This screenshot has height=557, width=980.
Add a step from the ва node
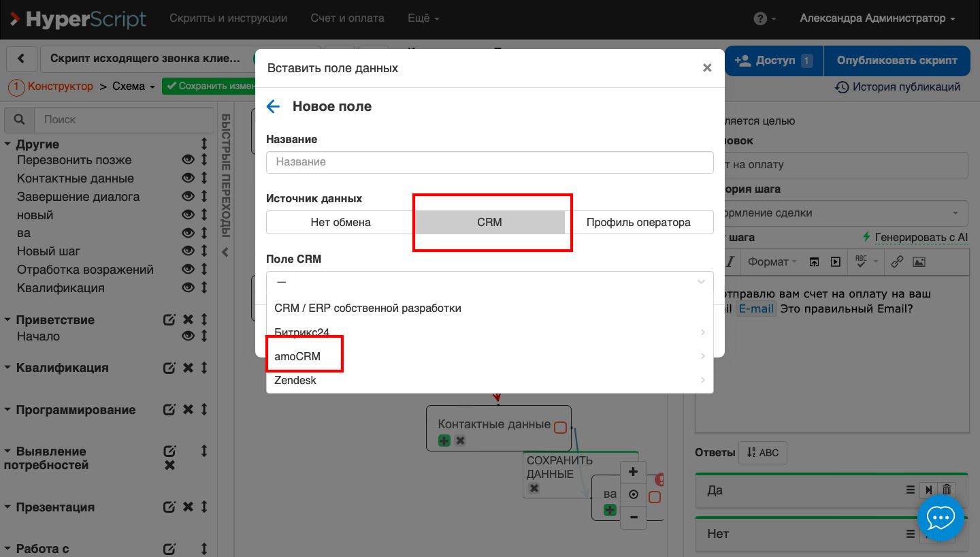tap(610, 509)
